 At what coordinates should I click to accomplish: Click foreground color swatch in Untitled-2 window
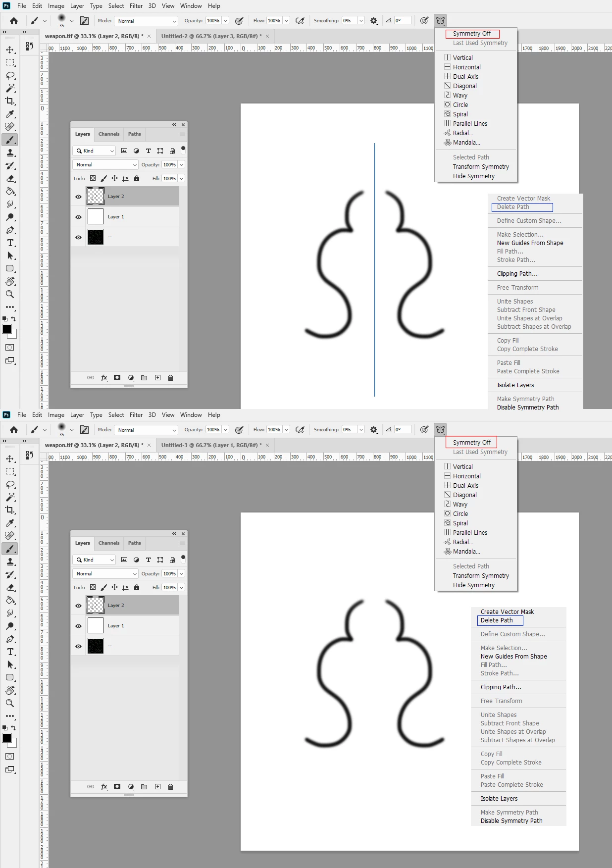click(x=7, y=329)
